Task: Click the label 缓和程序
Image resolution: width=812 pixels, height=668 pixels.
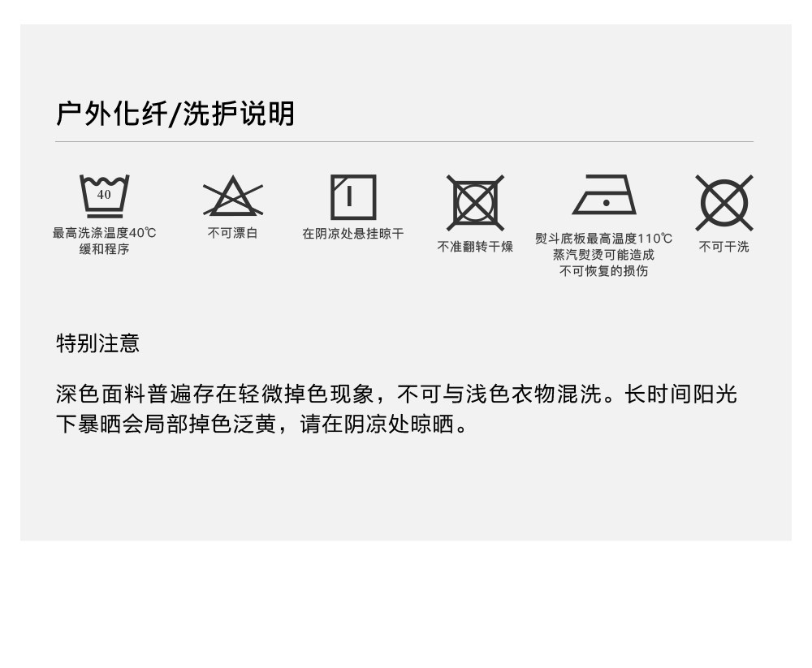Action: point(104,249)
